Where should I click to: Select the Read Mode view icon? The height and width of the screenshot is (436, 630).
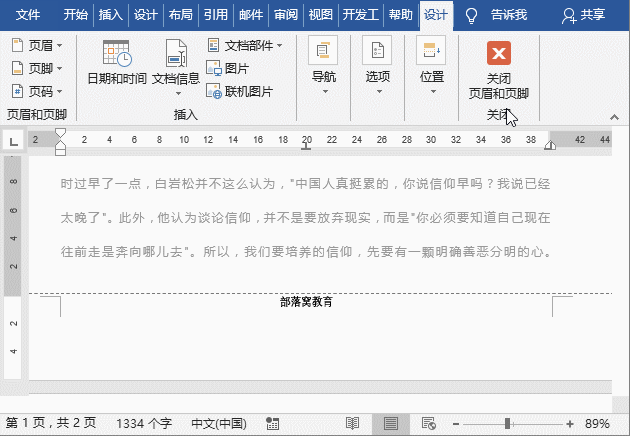click(352, 424)
